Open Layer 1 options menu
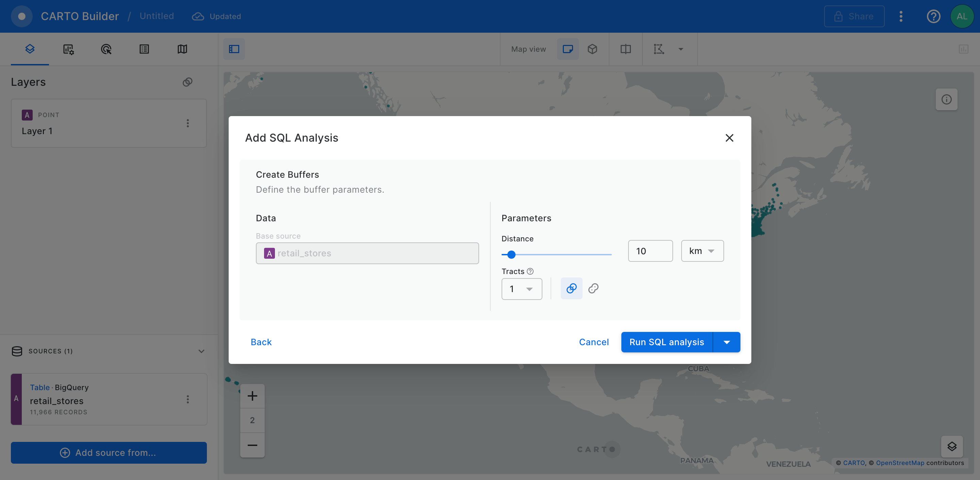Screen dimensions: 980x480 187,123
